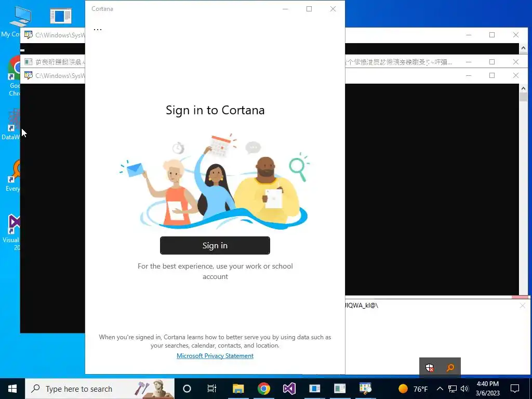Click the Sign in button in Cortana
This screenshot has width=532, height=399.
click(215, 245)
